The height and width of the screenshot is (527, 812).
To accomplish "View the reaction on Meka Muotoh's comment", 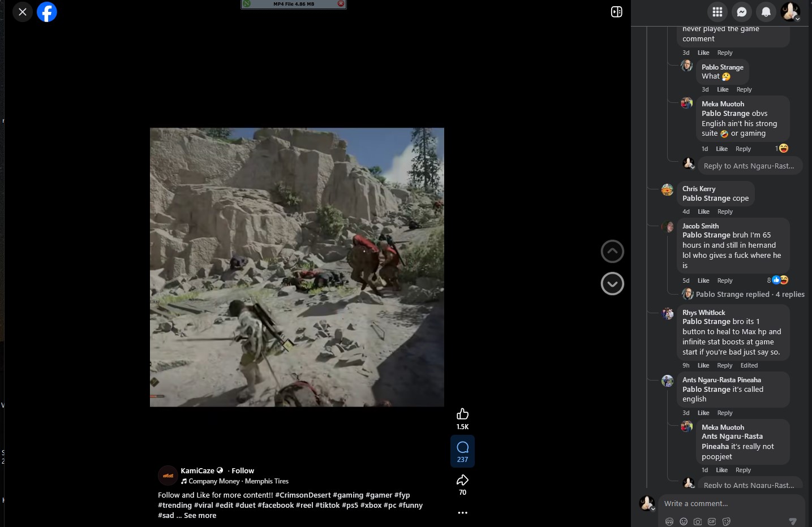I will tap(781, 148).
